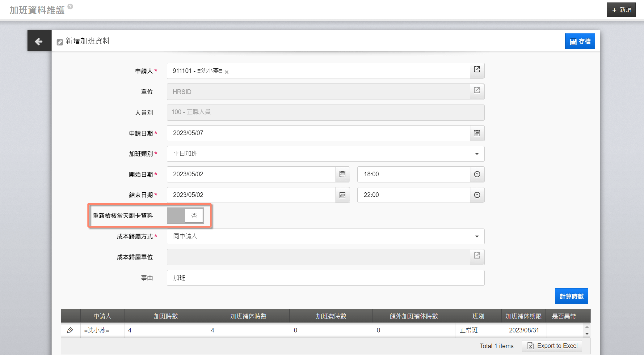Remove applicant 沈小燕 with the x icon
Viewport: 644px width, 355px height.
pos(227,72)
